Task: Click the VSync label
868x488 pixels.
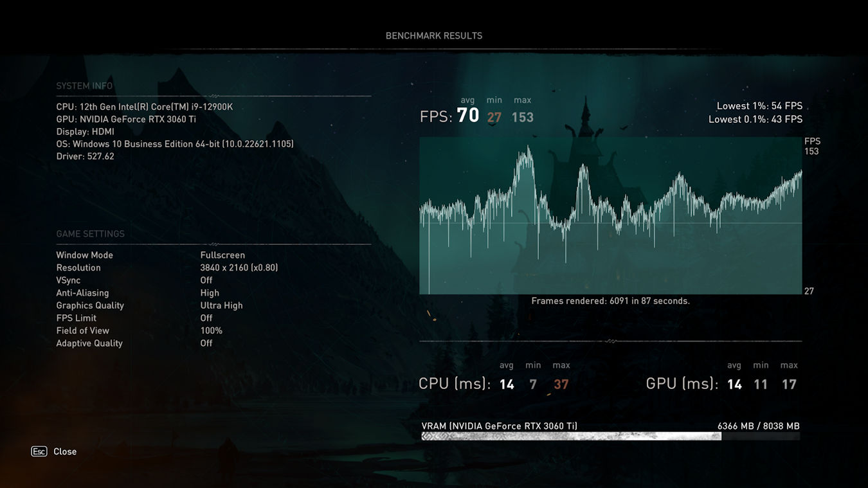Action: [68, 280]
